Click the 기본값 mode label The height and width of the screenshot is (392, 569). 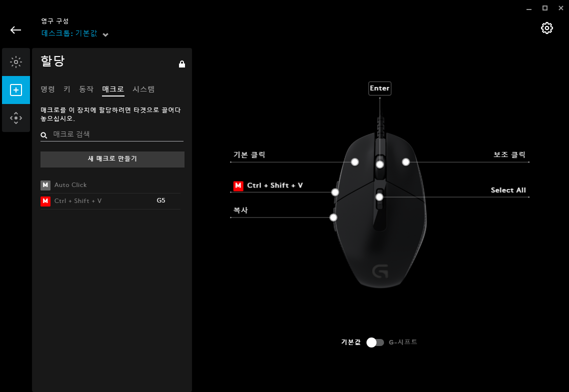pyautogui.click(x=351, y=342)
